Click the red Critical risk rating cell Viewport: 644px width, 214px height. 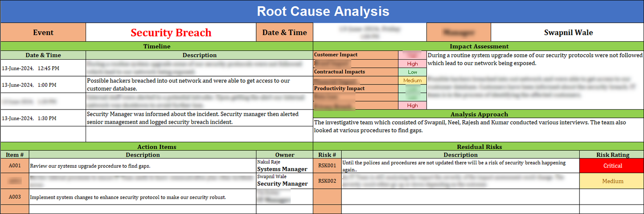(612, 166)
